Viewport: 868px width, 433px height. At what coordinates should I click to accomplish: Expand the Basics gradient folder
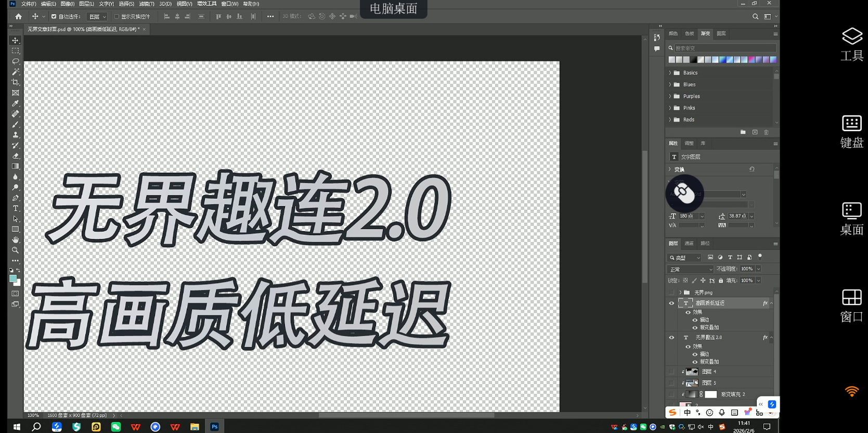coord(670,73)
